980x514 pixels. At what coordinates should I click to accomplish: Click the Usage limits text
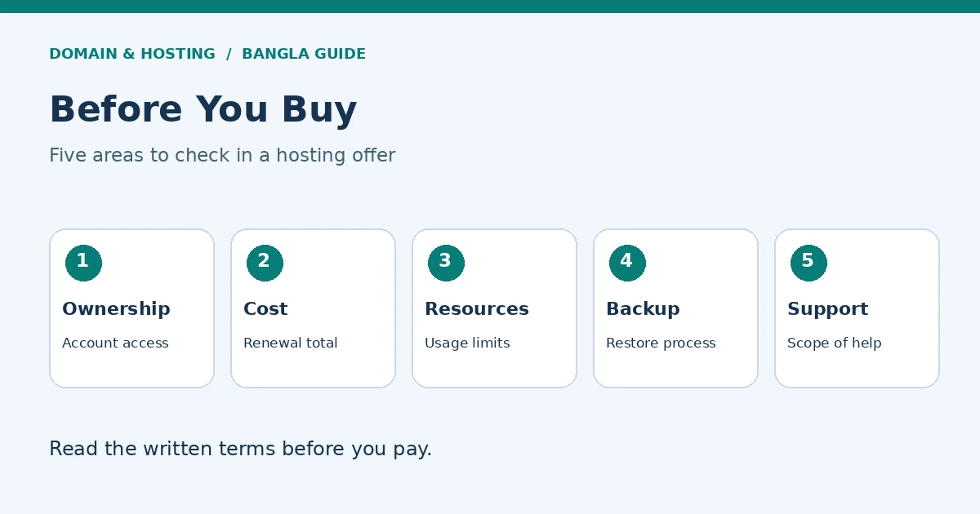point(467,343)
